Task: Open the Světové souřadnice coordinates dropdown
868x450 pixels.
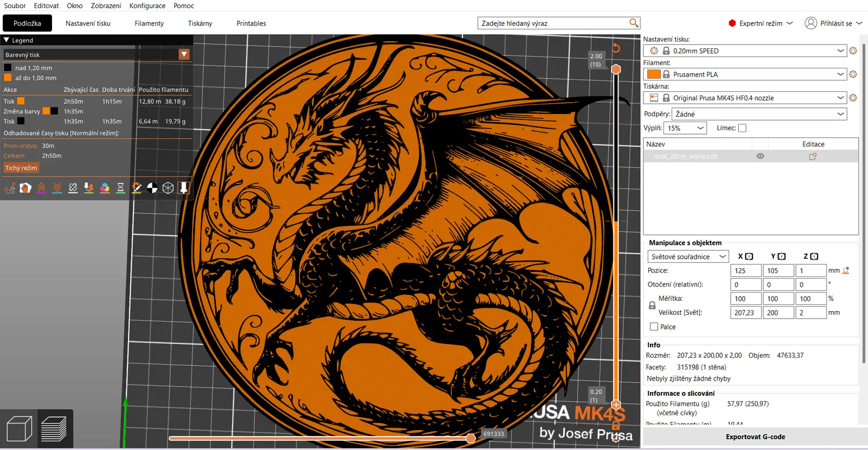Action: tap(688, 256)
